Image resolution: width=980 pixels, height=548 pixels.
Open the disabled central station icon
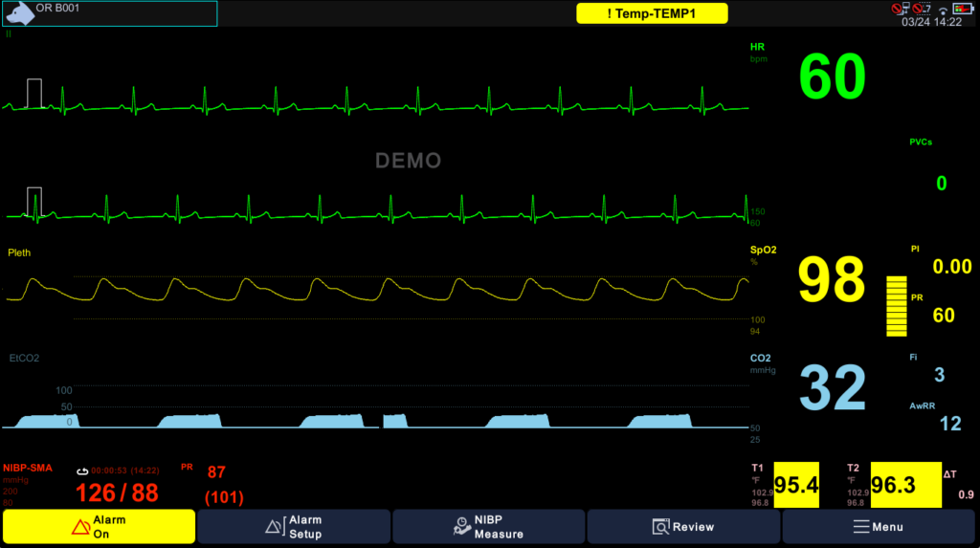(x=922, y=9)
